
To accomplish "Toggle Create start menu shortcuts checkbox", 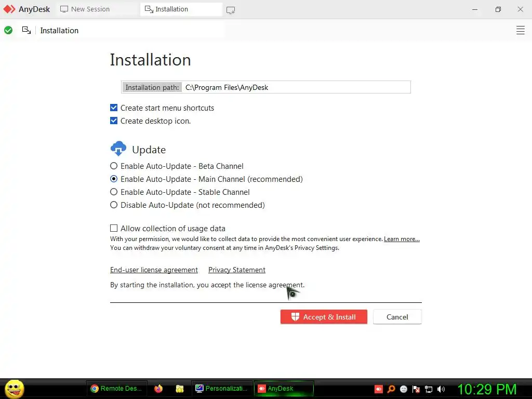I will tap(114, 108).
